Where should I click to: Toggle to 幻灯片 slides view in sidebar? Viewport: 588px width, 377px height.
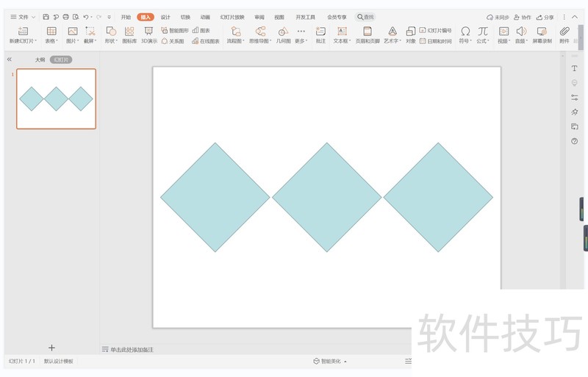[x=61, y=60]
